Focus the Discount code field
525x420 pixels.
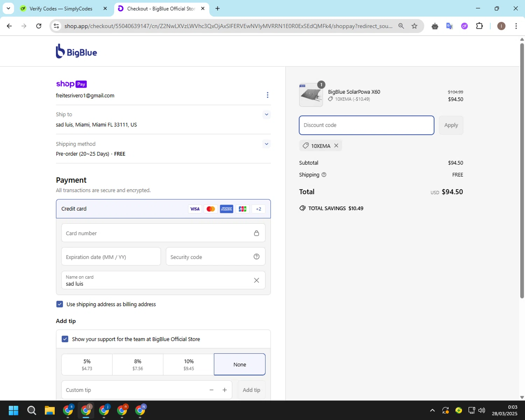coord(366,125)
